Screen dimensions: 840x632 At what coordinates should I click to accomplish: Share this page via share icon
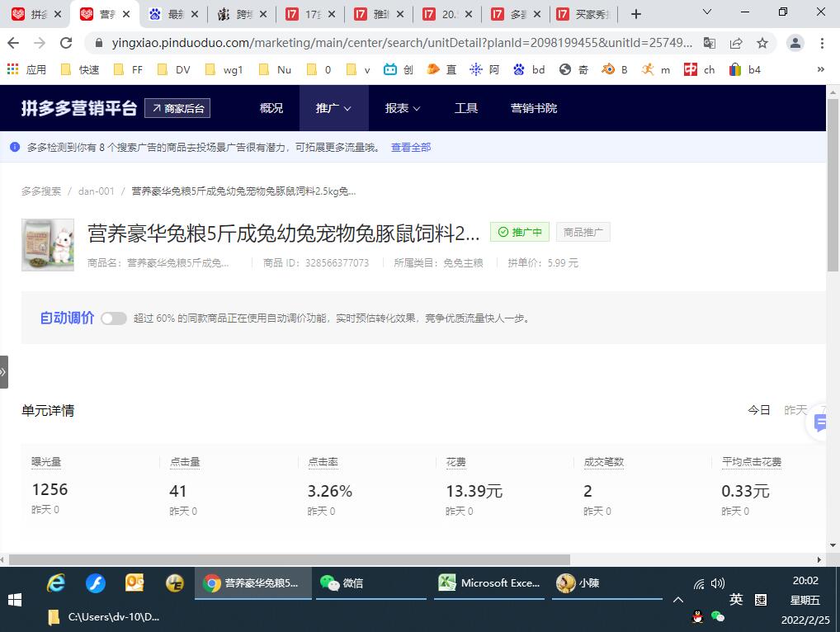pyautogui.click(x=736, y=43)
